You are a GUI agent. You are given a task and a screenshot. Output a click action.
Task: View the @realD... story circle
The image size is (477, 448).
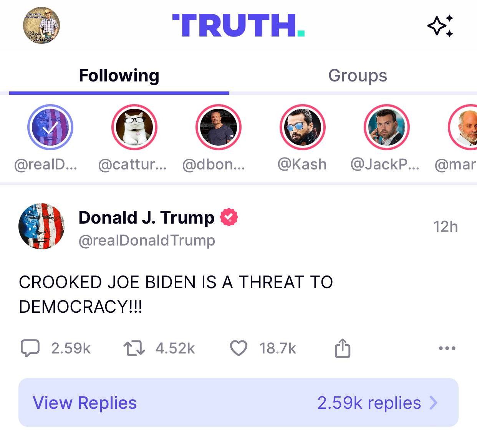coord(50,127)
